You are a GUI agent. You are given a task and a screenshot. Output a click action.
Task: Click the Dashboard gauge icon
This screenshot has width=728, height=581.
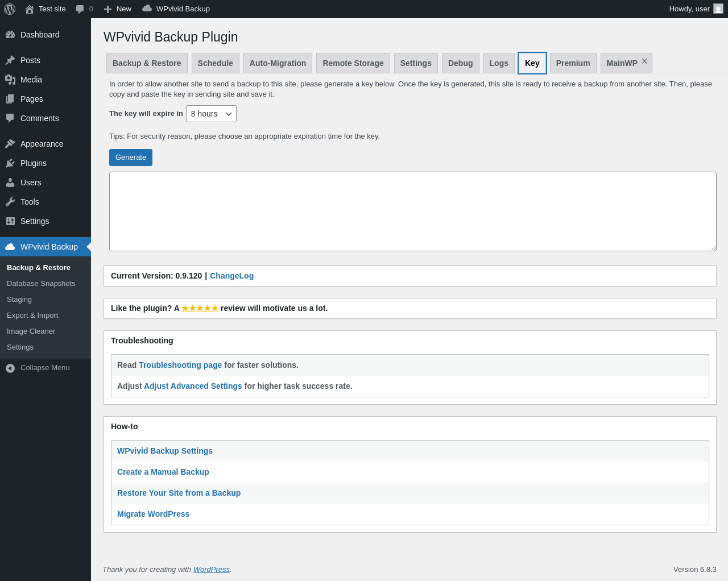tap(10, 35)
